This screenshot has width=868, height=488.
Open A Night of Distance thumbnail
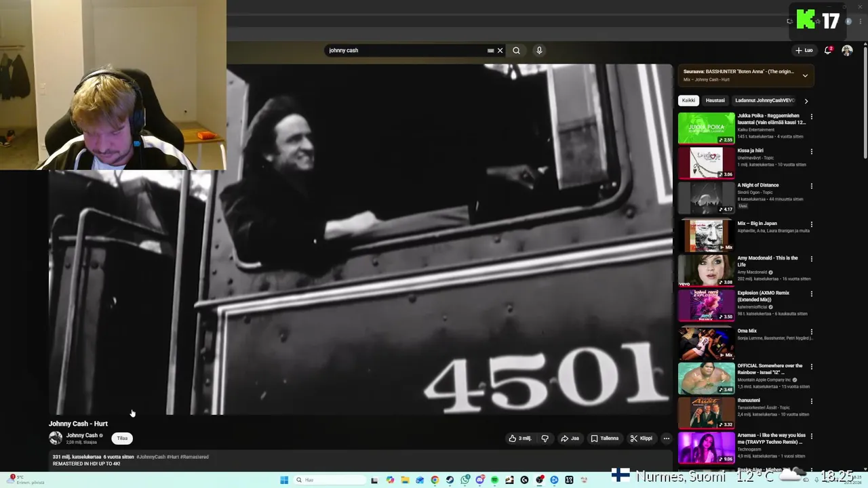point(706,198)
